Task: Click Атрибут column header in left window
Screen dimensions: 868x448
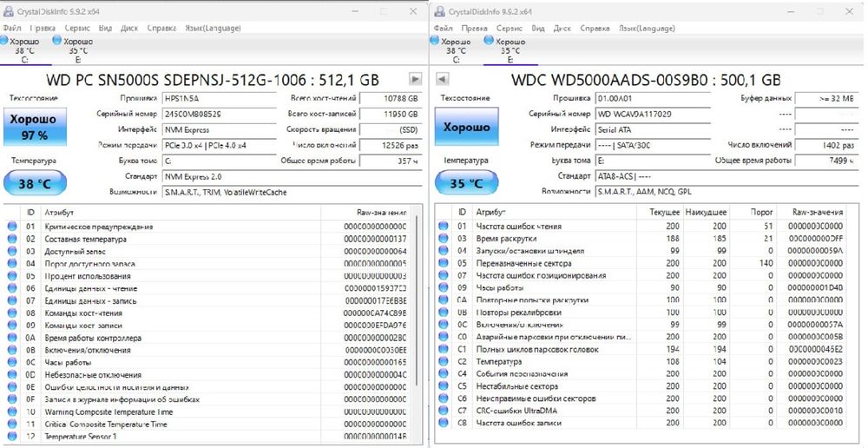Action: (181, 212)
